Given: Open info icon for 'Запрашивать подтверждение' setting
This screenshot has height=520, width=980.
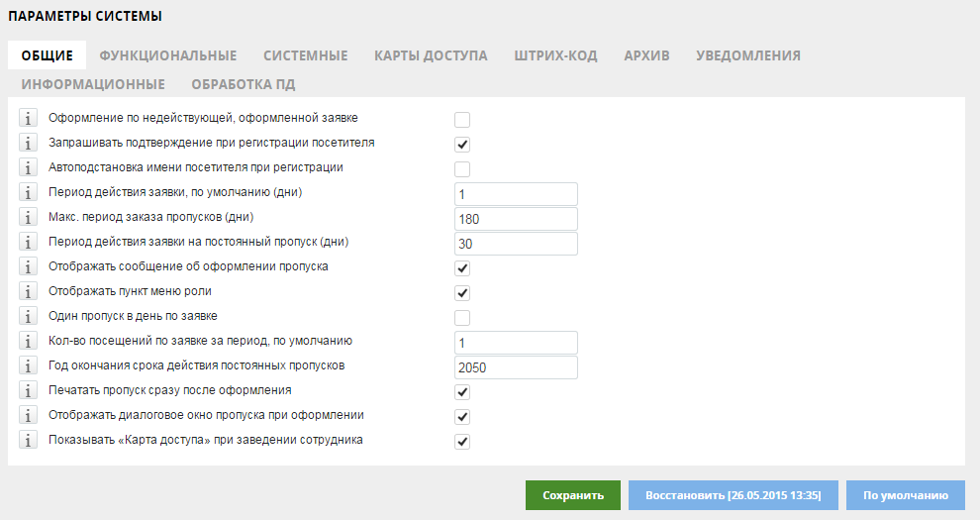Looking at the screenshot, I should pyautogui.click(x=28, y=144).
